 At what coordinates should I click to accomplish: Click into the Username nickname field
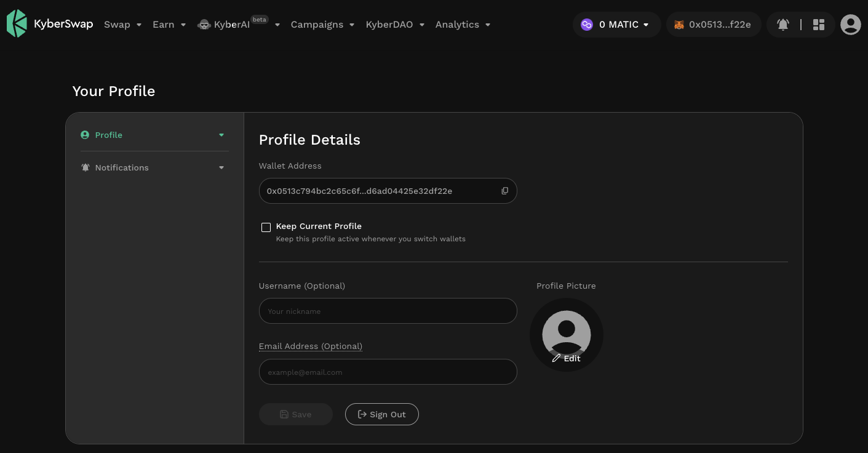pos(388,311)
